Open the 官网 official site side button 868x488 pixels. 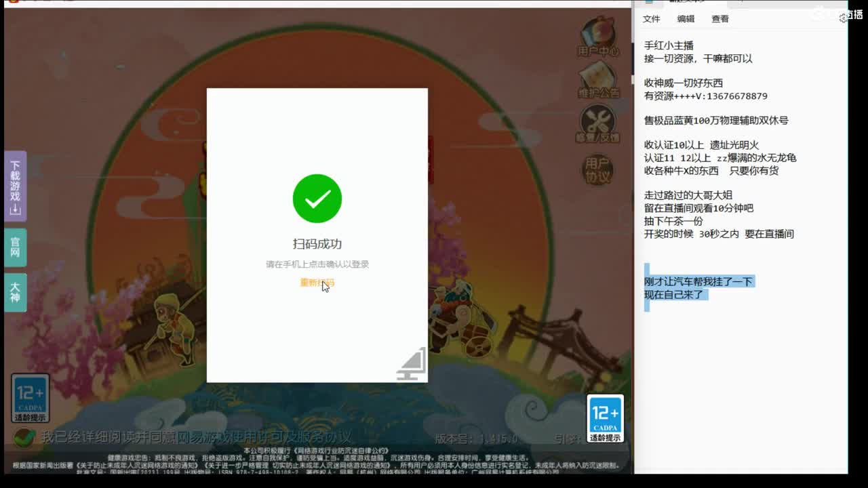click(15, 247)
